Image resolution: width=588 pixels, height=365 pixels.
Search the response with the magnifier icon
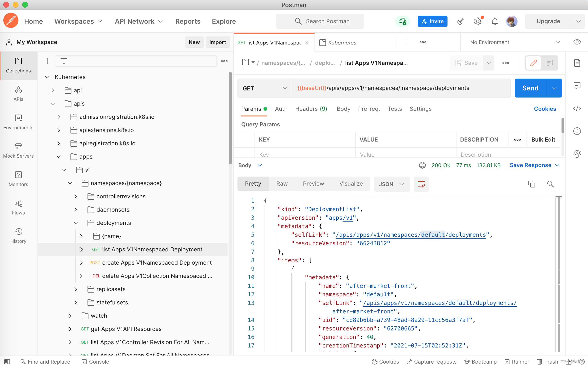click(550, 184)
